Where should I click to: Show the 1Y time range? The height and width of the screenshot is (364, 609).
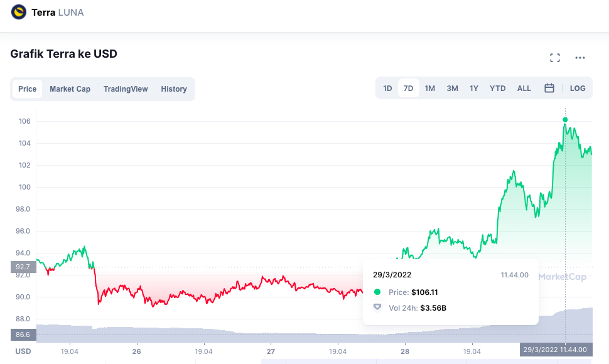(x=474, y=88)
